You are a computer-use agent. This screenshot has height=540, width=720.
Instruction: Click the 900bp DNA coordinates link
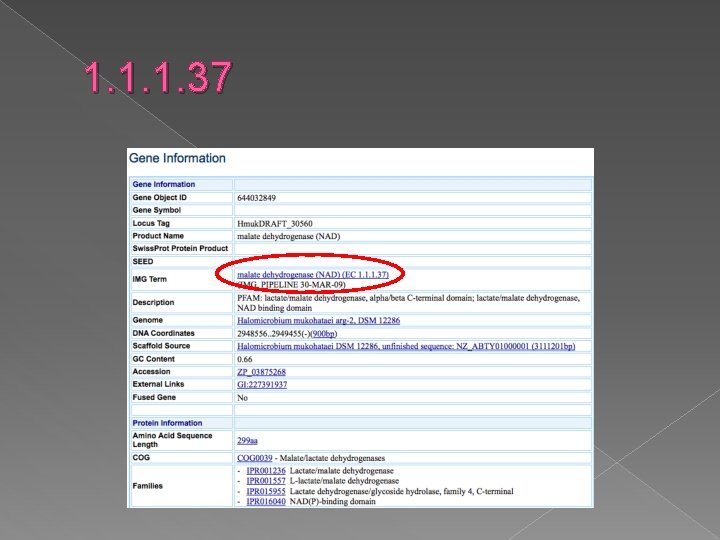(323, 333)
